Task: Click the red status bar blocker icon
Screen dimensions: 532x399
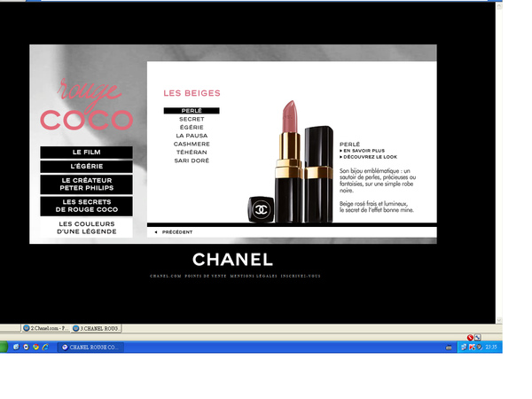Action: 470,338
